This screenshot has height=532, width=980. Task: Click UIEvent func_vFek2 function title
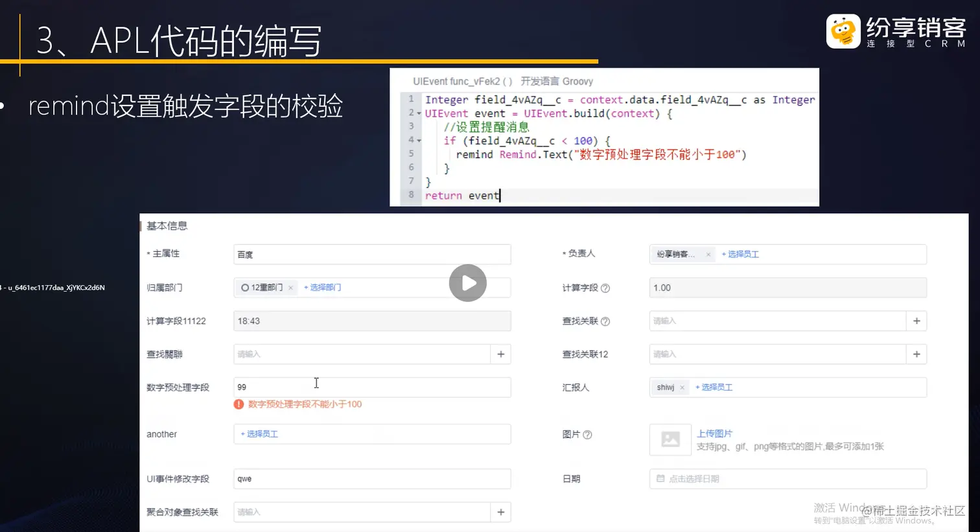463,82
